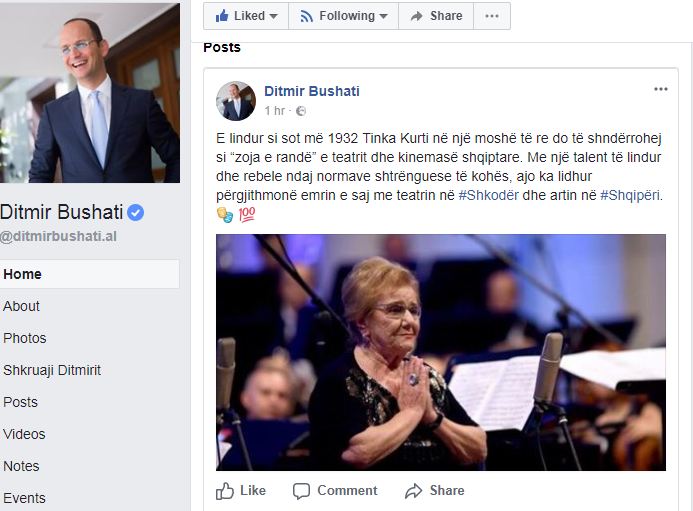
Task: Expand the Liked dropdown button
Action: point(245,16)
